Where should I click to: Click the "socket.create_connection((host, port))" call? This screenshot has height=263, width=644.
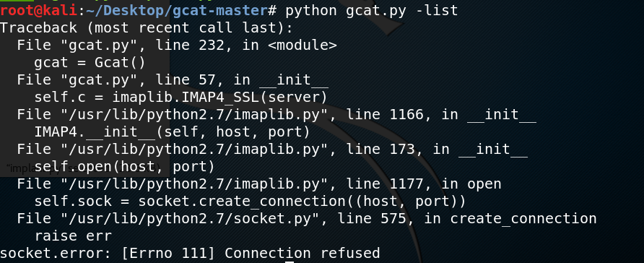[x=302, y=201]
